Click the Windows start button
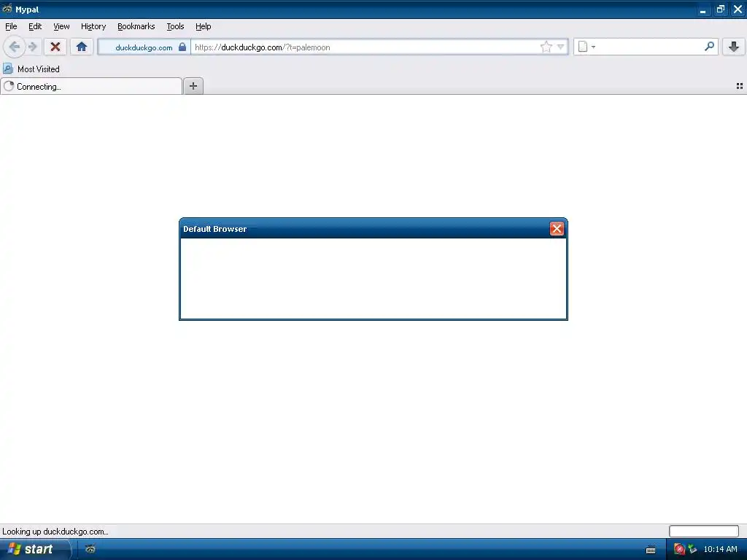Viewport: 747px width, 560px height. pyautogui.click(x=35, y=549)
